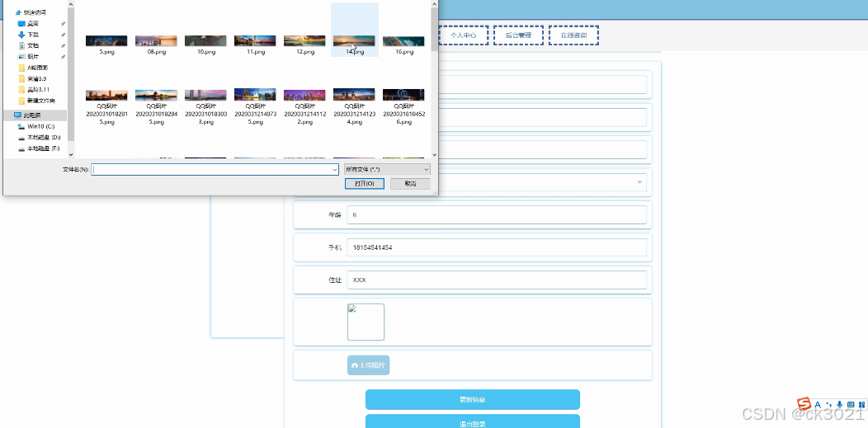The height and width of the screenshot is (428, 868).
Task: Open 新建文件夹 (New folder) in sidebar
Action: [x=36, y=101]
